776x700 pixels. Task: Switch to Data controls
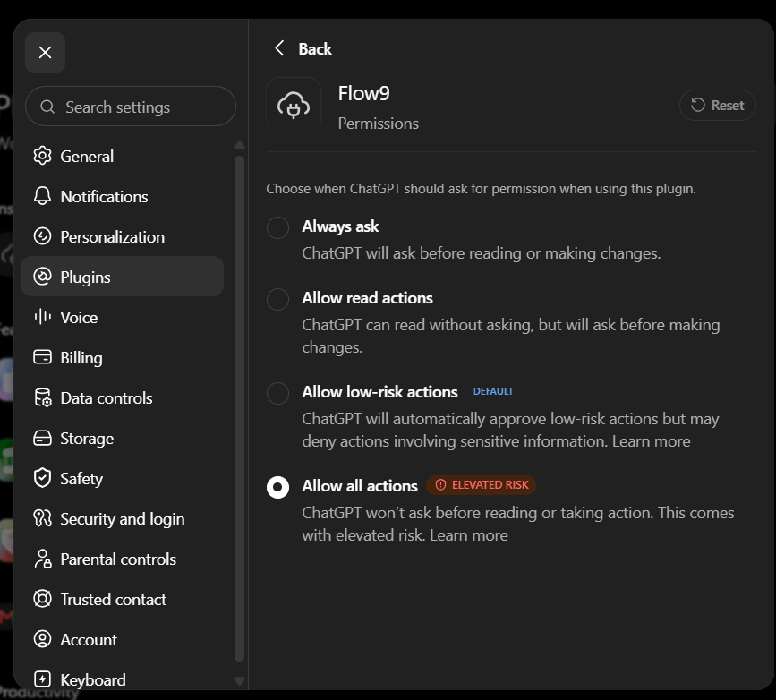click(123, 397)
